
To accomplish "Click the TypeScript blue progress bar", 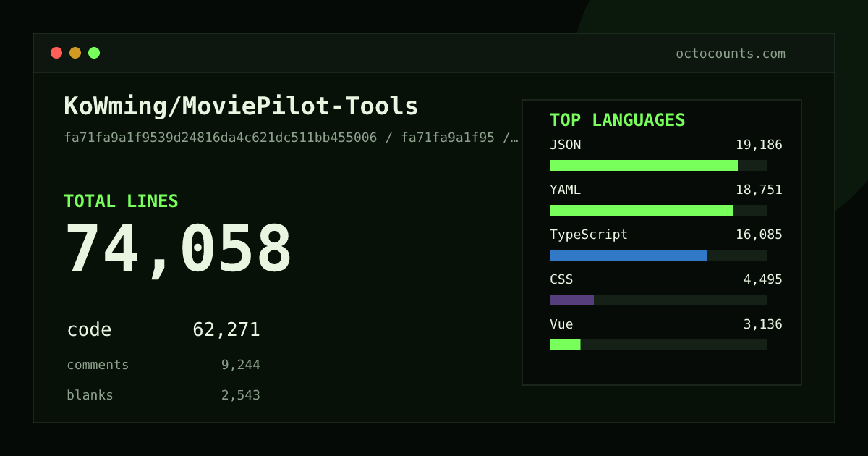I will (x=629, y=256).
